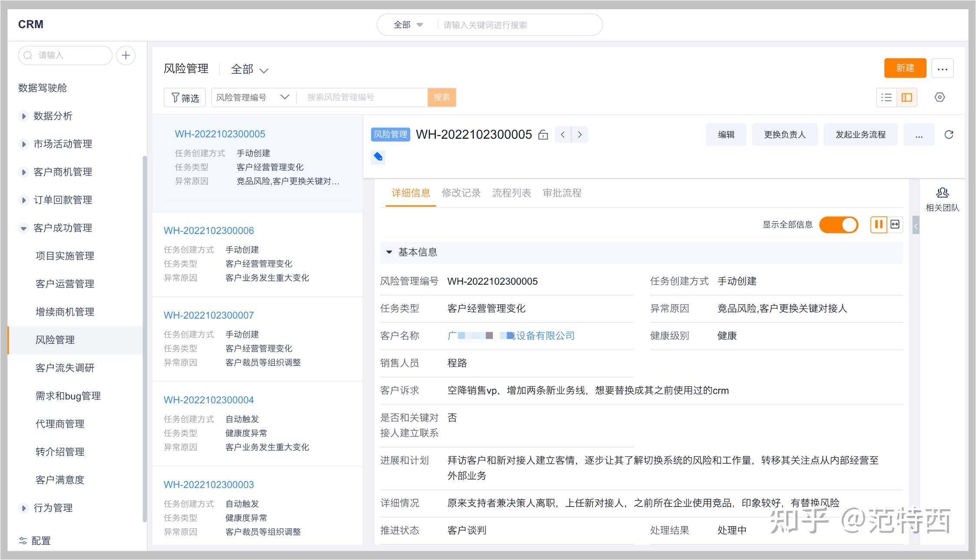Viewport: 976px width, 560px height.
Task: Click the more options ellipsis beside 新建
Action: pos(943,68)
